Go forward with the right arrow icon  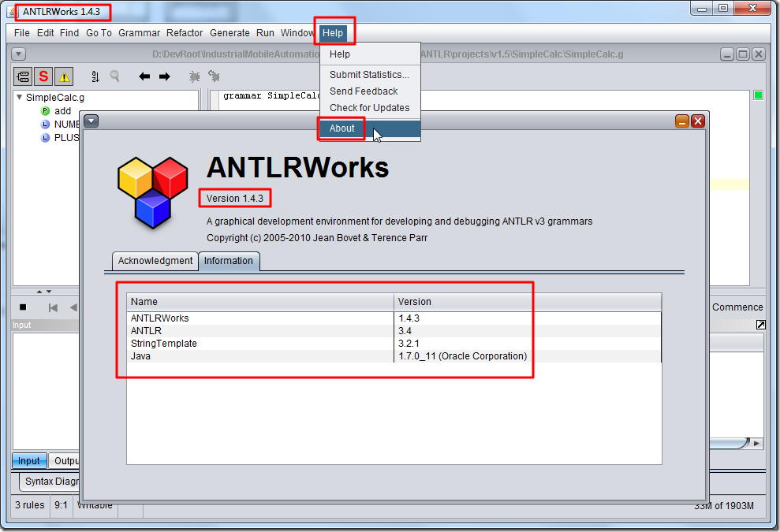[x=165, y=76]
